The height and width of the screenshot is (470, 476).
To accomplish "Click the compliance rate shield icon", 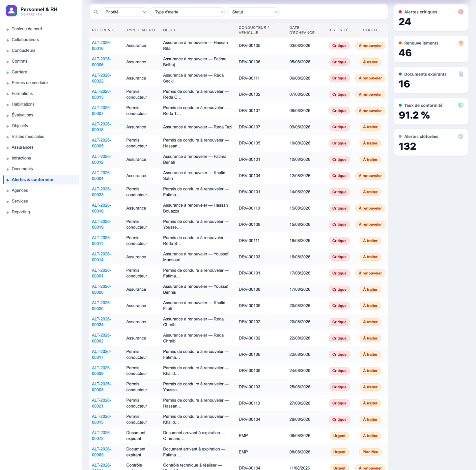I will 461,105.
